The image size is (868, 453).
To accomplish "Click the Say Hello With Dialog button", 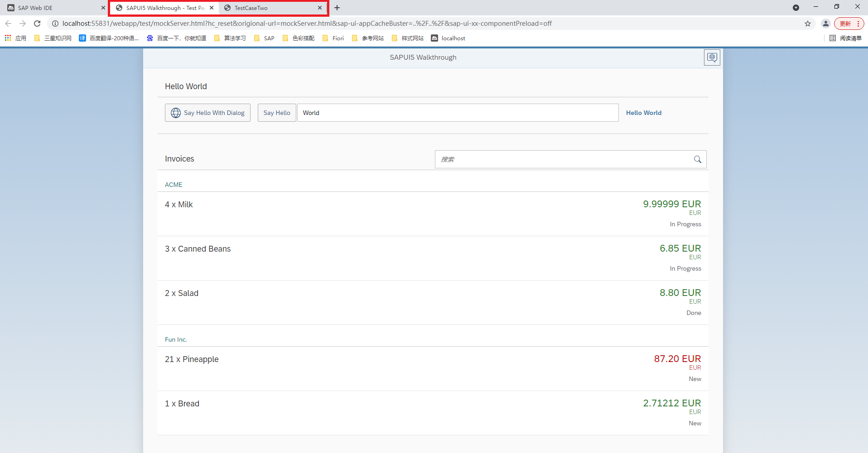I will 207,113.
